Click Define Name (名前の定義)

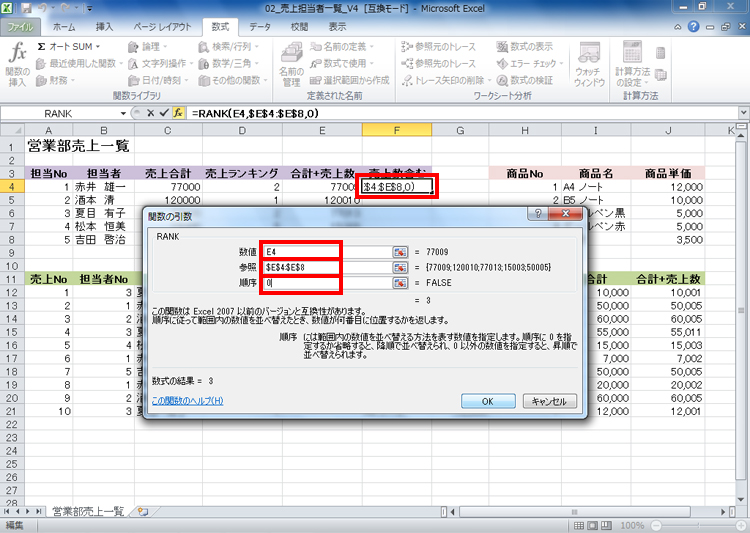[x=342, y=47]
